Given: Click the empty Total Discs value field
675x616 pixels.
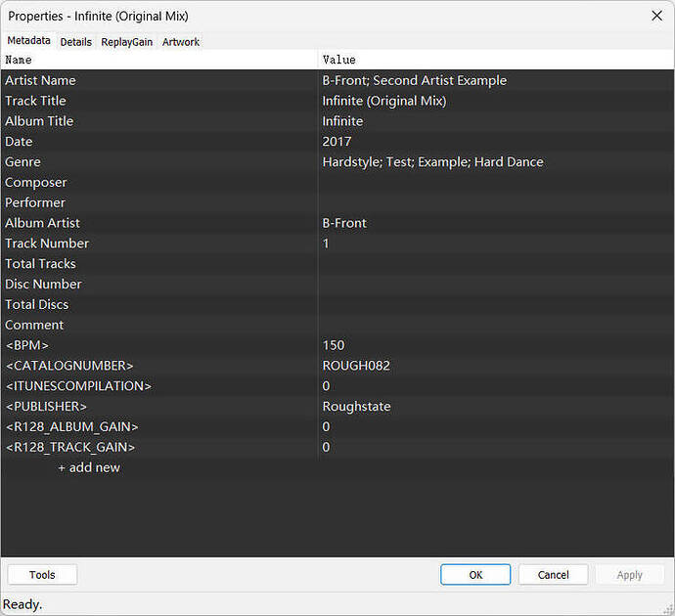Looking at the screenshot, I should pyautogui.click(x=496, y=304).
